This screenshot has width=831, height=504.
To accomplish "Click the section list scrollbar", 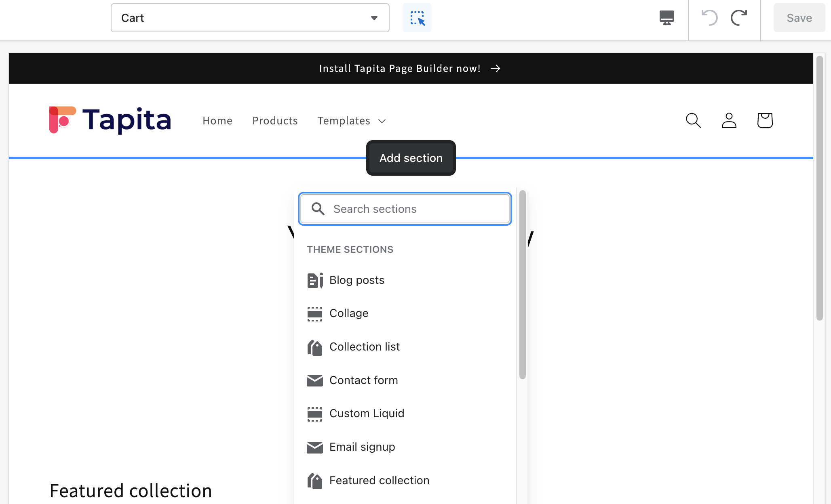I will tap(522, 284).
